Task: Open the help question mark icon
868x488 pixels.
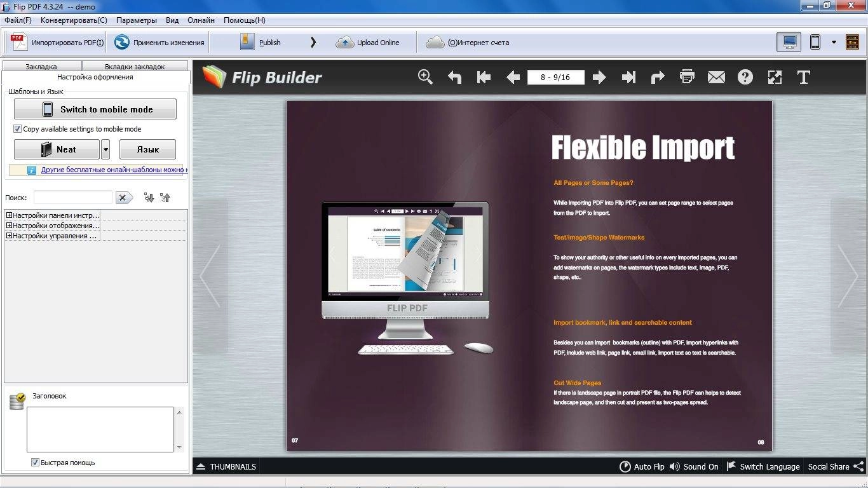Action: click(745, 78)
